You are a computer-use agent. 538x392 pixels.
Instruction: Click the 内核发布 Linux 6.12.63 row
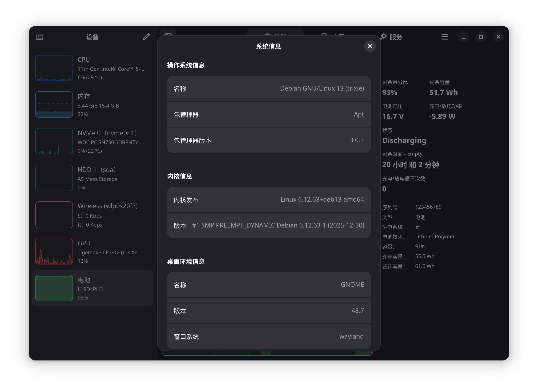pos(269,200)
